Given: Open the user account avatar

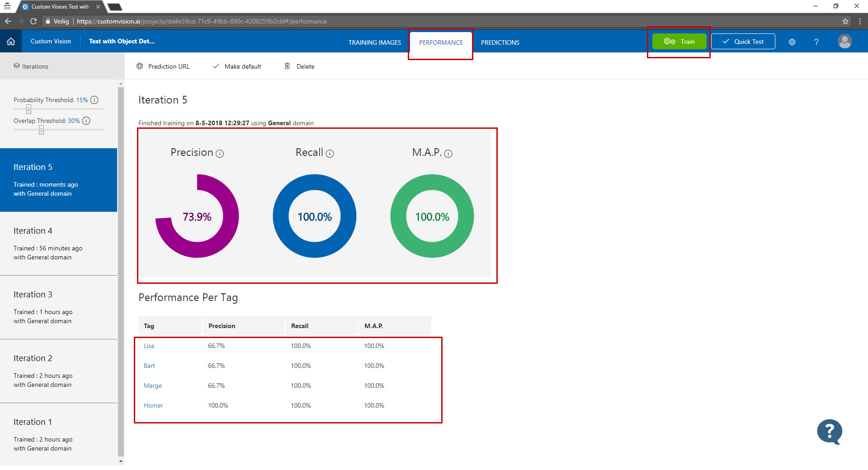Looking at the screenshot, I should 844,41.
